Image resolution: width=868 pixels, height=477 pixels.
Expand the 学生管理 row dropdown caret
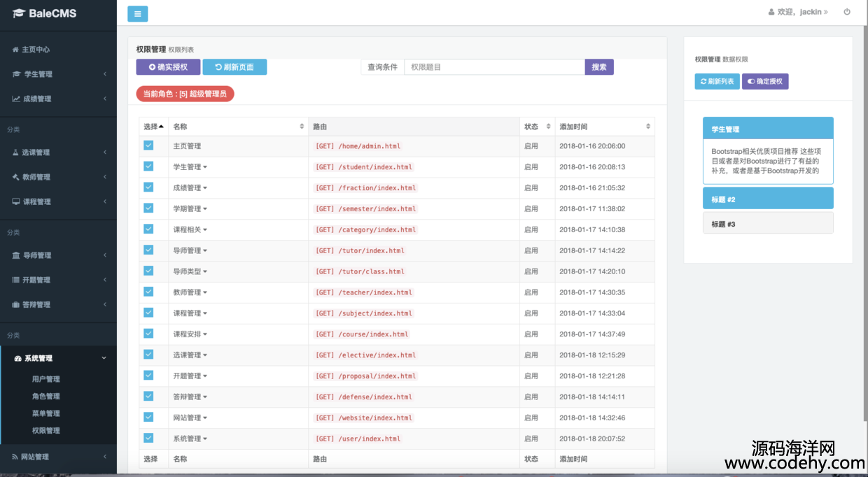205,167
